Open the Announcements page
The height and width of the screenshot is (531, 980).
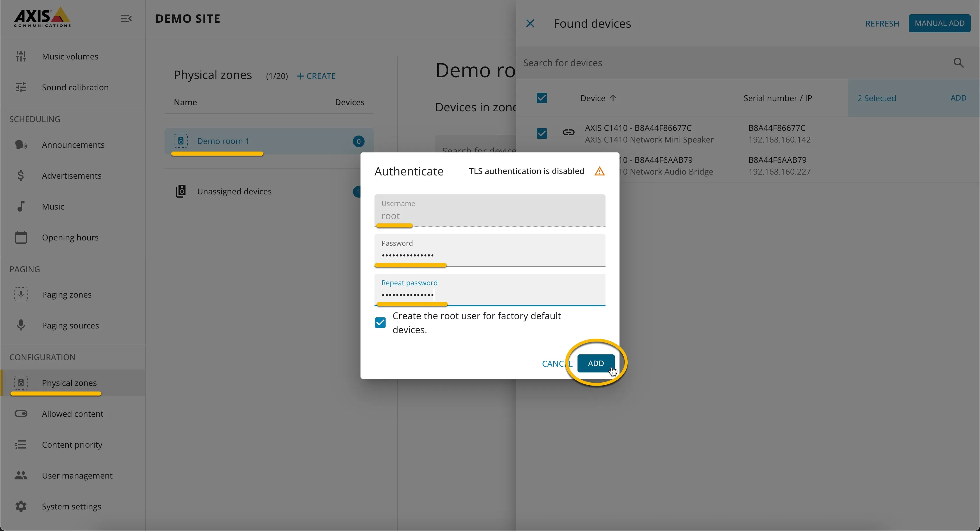(x=73, y=145)
